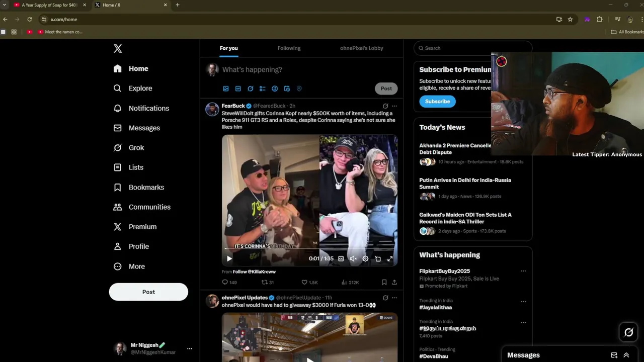Compose new message icon in Messages drawer
Screen dimensions: 644x362
tap(614, 355)
